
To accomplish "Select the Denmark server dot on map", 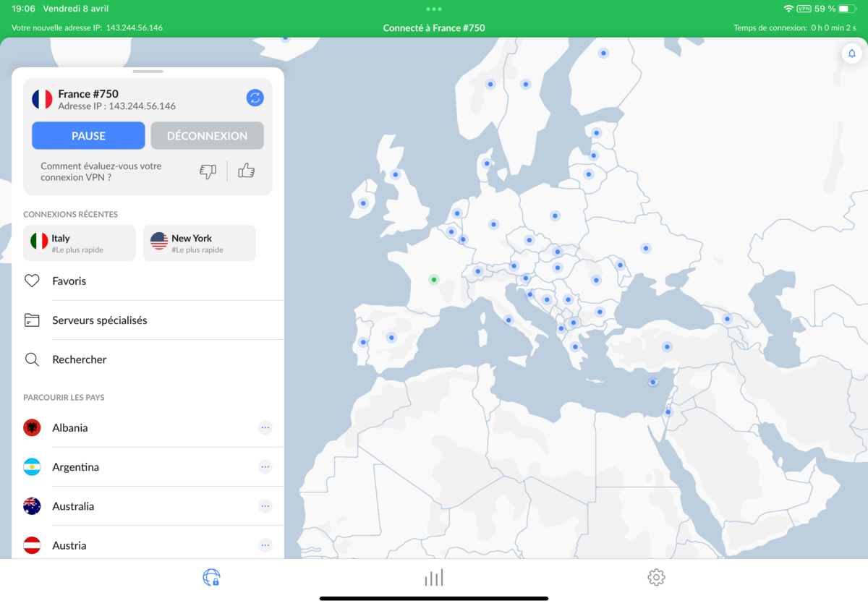I will pyautogui.click(x=487, y=163).
